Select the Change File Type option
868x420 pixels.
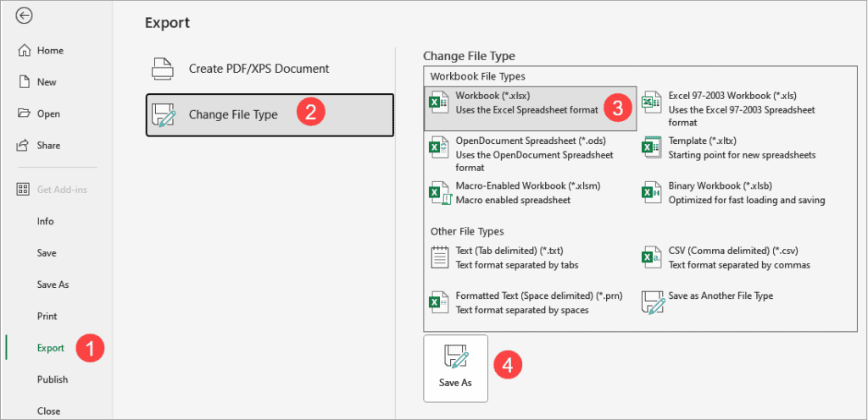coord(270,114)
